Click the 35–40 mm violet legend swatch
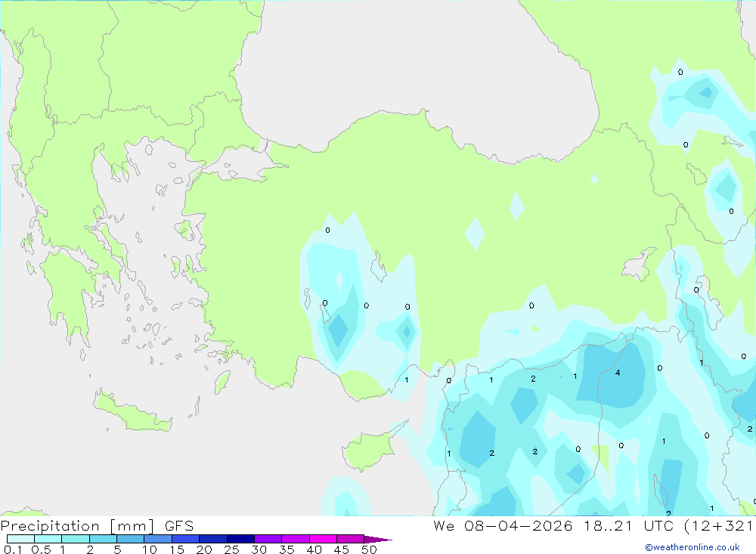Image resolution: width=756 pixels, height=554 pixels. 296,539
